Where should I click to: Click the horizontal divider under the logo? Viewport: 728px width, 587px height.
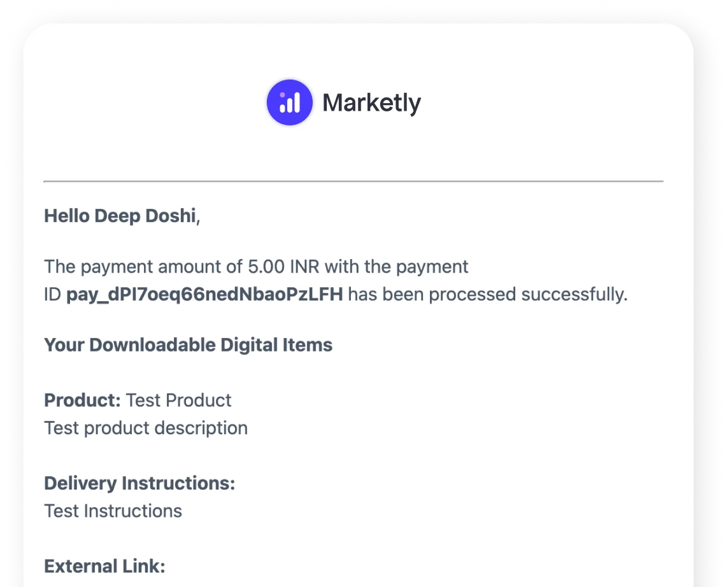point(353,181)
